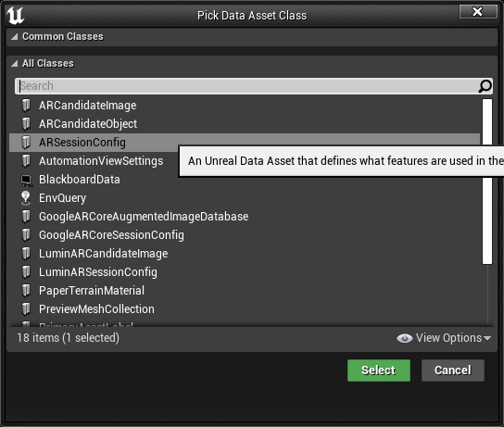Click the LuminARSessionConfig class icon
The width and height of the screenshot is (504, 427).
[26, 271]
